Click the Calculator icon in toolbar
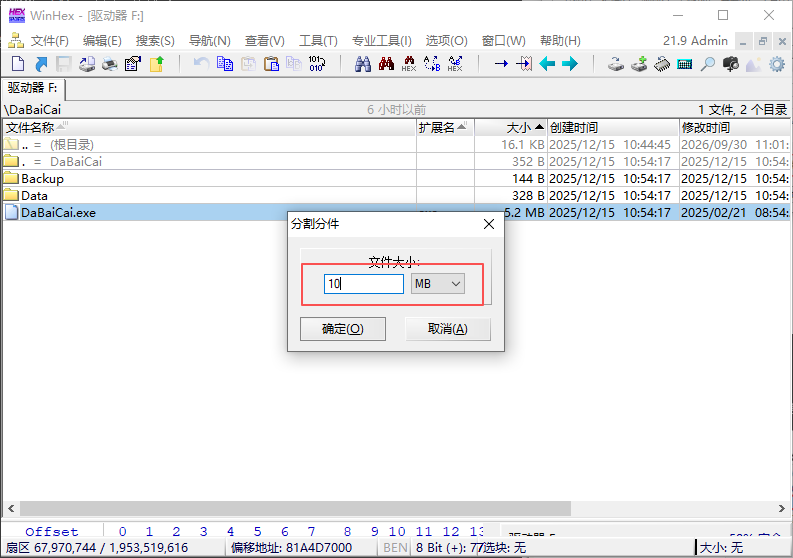The width and height of the screenshot is (793, 558). click(x=685, y=64)
